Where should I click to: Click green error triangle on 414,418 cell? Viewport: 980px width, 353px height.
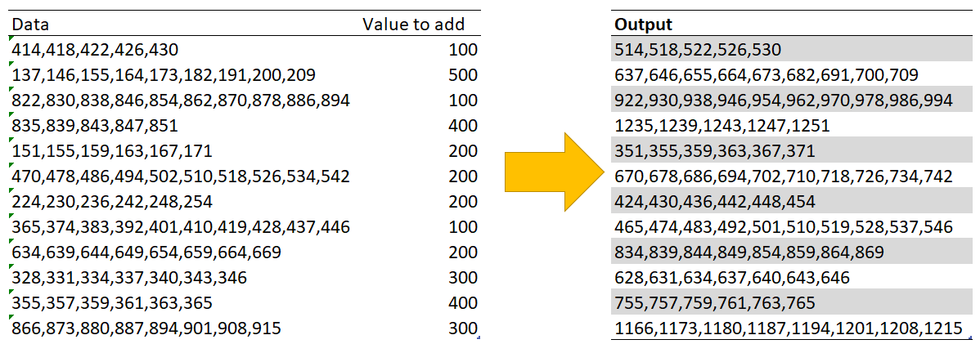[11, 39]
